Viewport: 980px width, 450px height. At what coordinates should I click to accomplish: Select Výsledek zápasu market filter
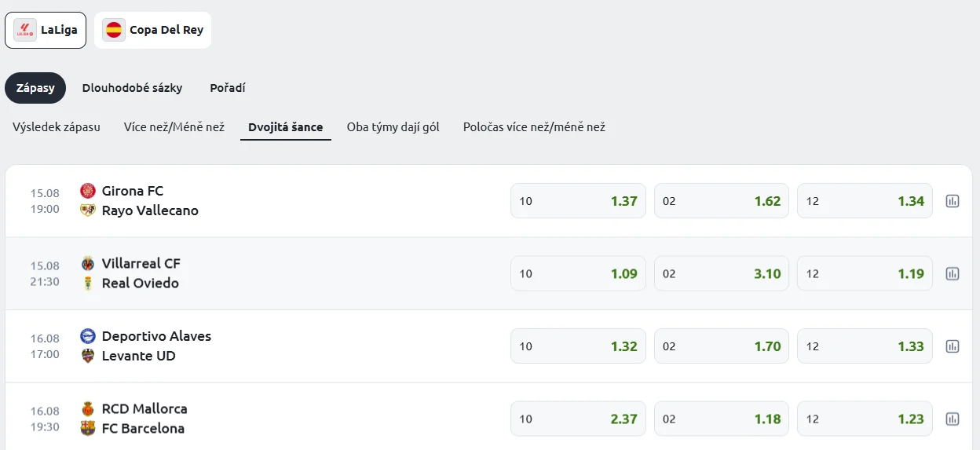[x=57, y=127]
